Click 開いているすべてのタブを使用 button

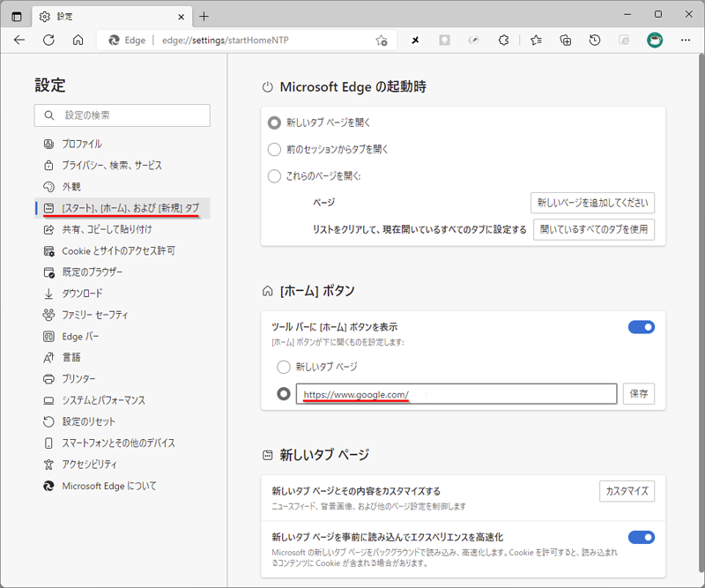594,229
